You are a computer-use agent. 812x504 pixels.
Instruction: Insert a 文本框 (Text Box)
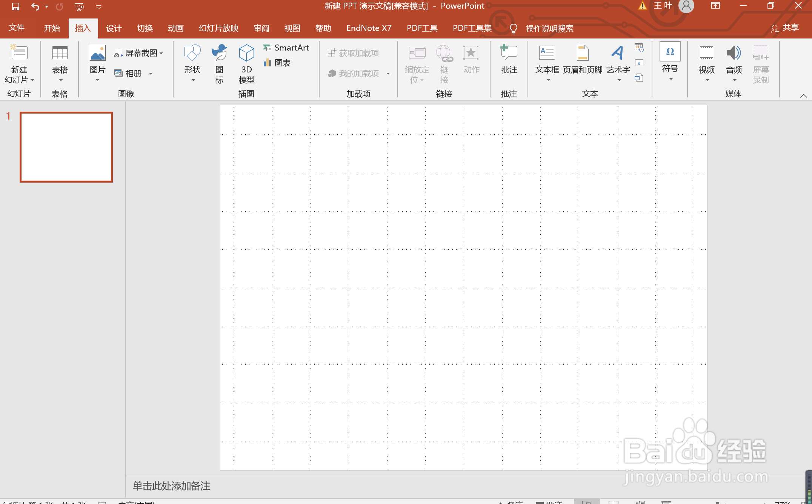click(x=547, y=54)
